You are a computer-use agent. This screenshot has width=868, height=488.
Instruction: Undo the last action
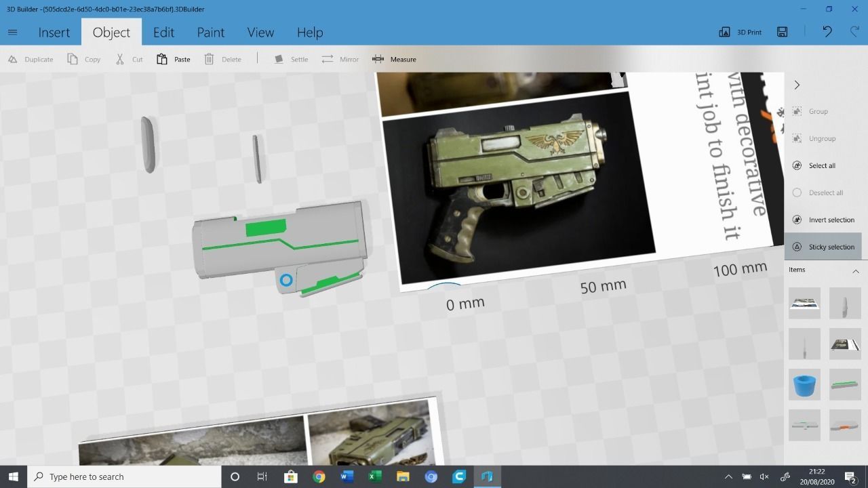coord(827,32)
